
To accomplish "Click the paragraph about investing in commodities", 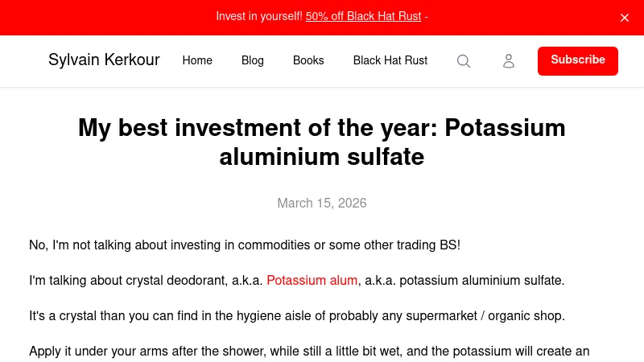I will click(x=245, y=245).
